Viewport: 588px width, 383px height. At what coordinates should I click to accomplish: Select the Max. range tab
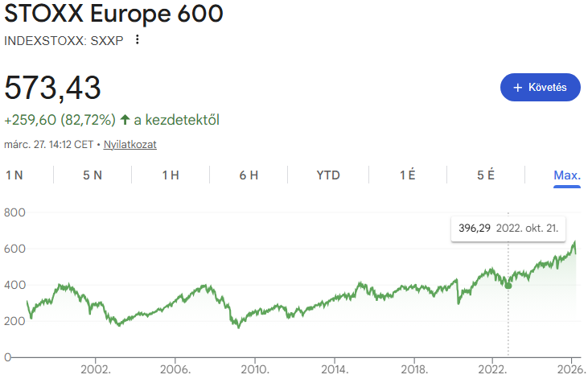point(567,175)
